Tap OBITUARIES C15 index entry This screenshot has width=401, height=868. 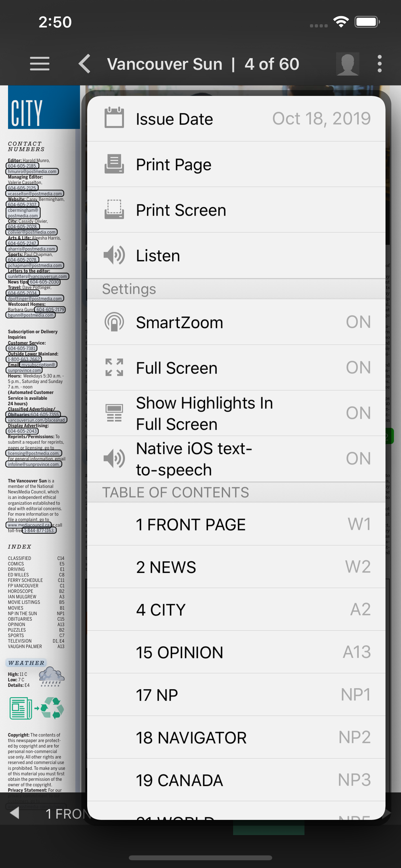tap(36, 619)
